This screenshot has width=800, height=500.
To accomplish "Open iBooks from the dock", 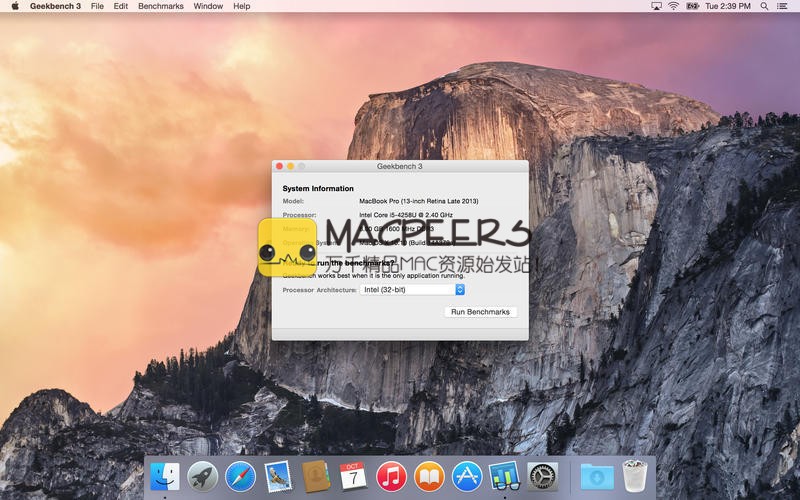I will [x=429, y=477].
